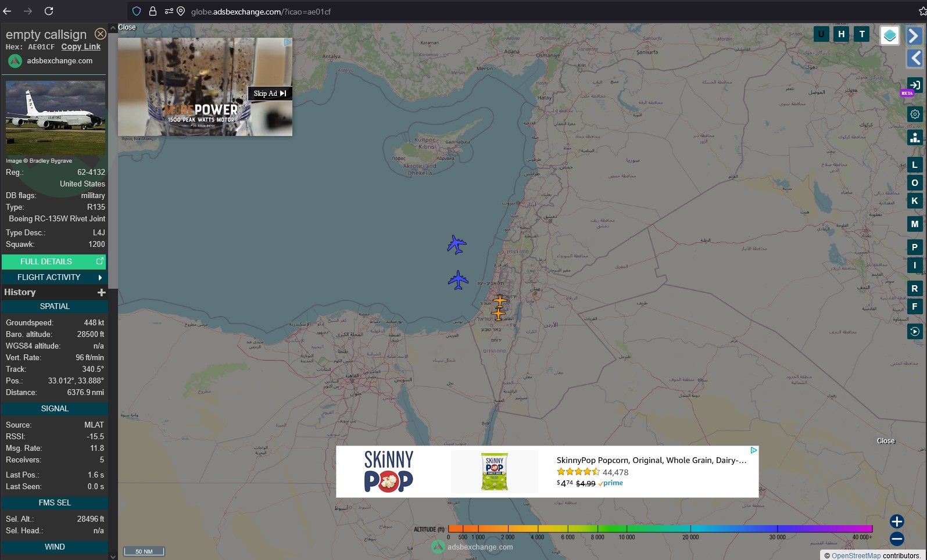This screenshot has height=560, width=927.
Task: Open the RC-135W aircraft photo thumbnail
Action: (56, 118)
